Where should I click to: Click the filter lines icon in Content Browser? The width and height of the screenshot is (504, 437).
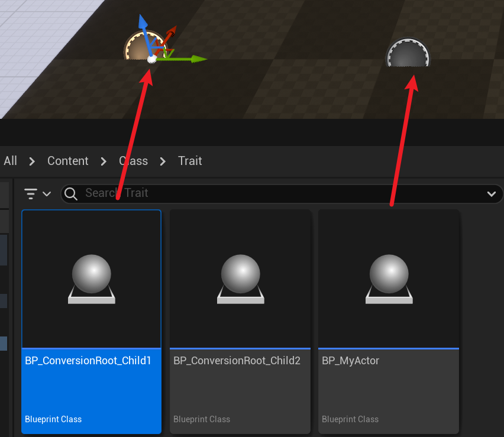[x=31, y=193]
